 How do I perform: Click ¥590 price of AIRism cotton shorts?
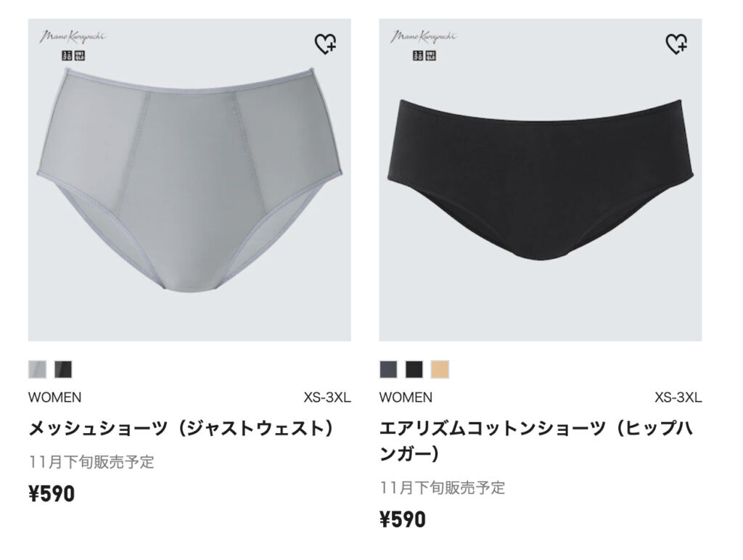point(403,519)
